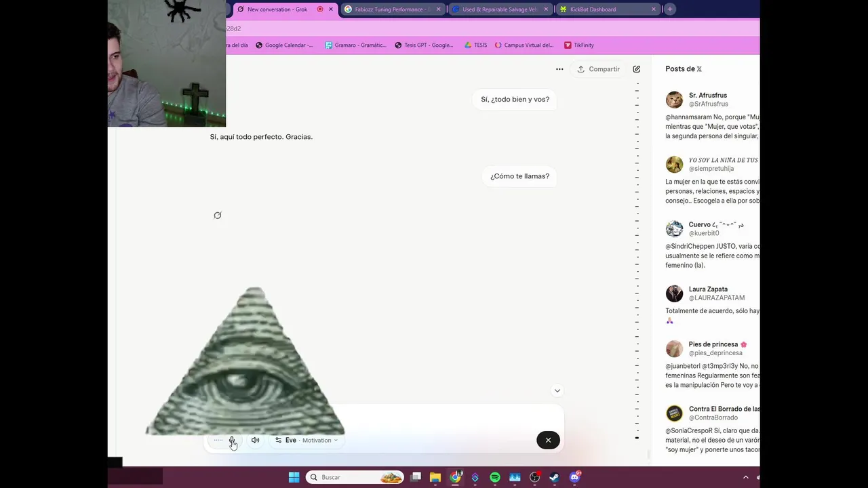Open the TikFinity bookmark
868x488 pixels.
pyautogui.click(x=578, y=45)
